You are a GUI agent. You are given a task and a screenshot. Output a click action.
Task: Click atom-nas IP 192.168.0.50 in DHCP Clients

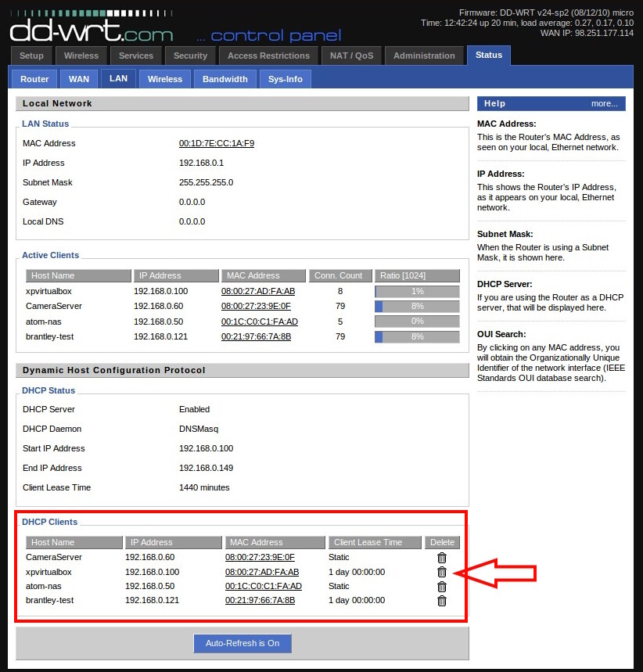(x=149, y=586)
